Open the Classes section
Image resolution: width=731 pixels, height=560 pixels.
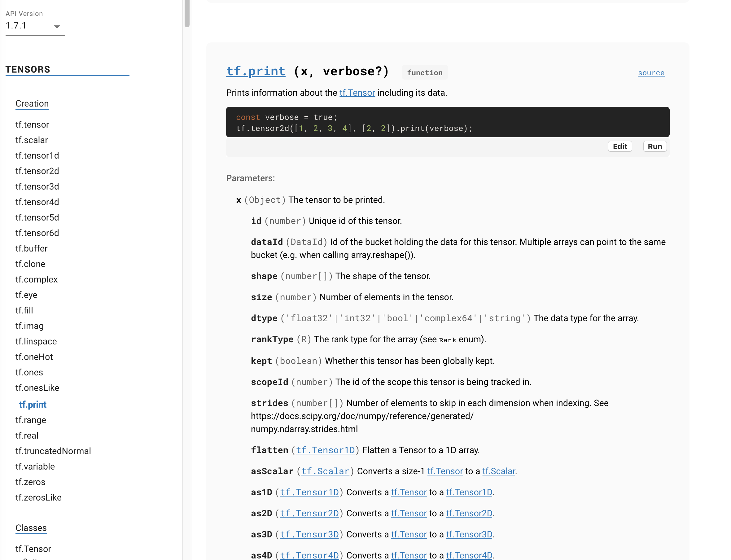(x=31, y=528)
